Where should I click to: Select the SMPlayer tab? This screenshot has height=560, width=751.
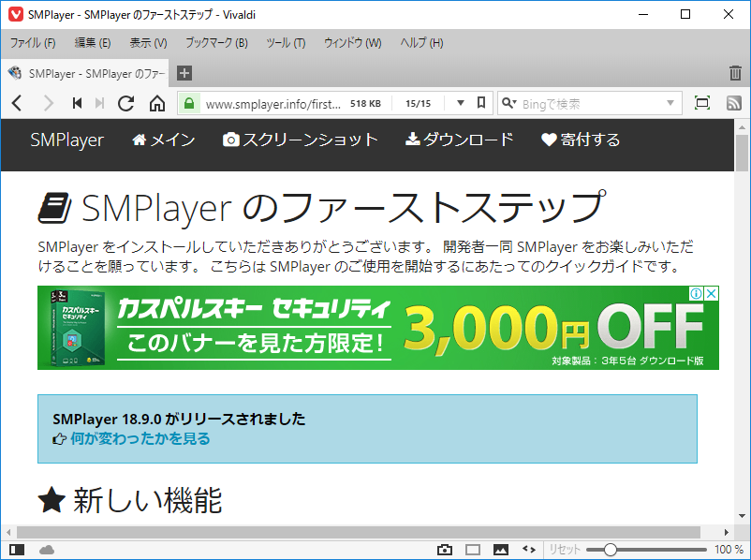(x=85, y=73)
